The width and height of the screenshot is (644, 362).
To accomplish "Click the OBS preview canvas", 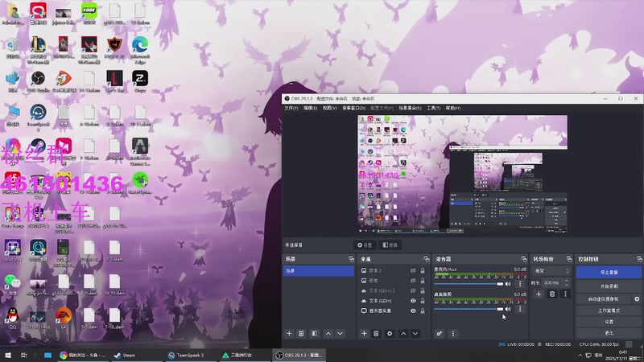I will coord(462,175).
